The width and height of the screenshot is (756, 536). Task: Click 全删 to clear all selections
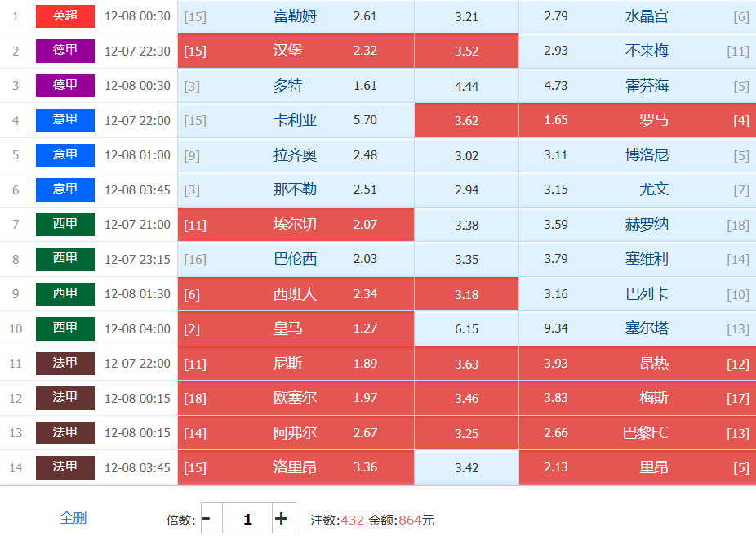73,518
